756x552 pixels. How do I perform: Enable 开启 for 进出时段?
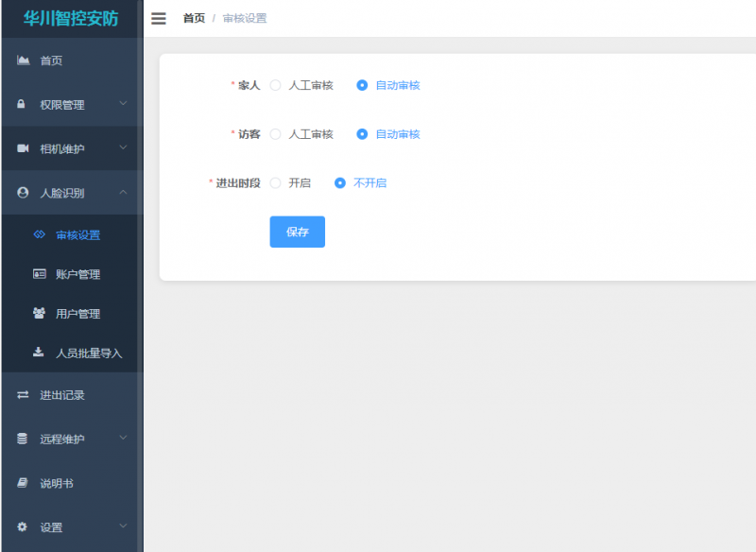click(x=276, y=183)
